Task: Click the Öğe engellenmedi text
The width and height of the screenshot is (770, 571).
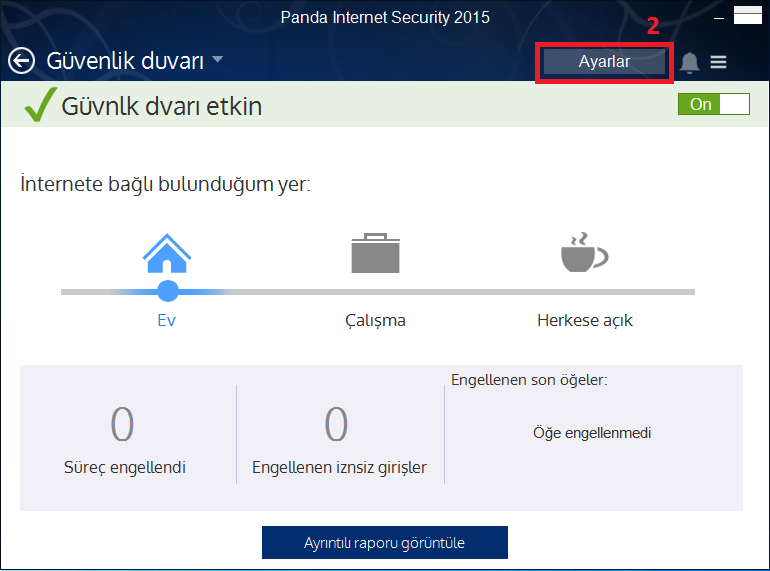Action: [x=592, y=433]
